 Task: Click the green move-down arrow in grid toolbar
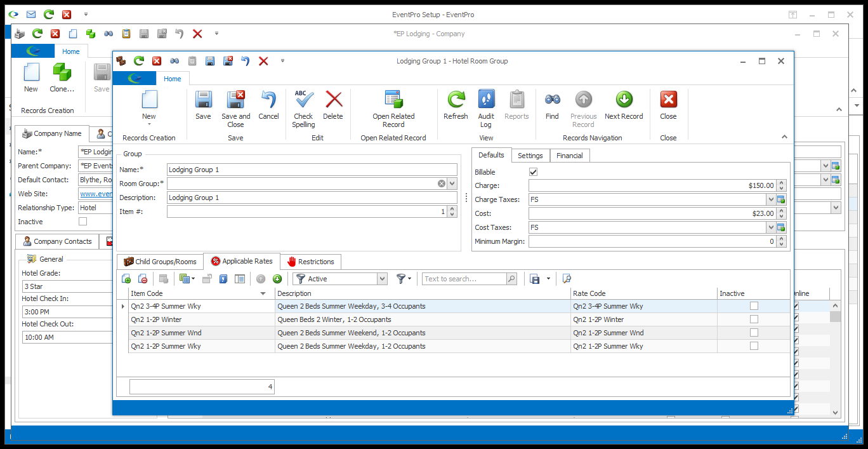[x=277, y=279]
